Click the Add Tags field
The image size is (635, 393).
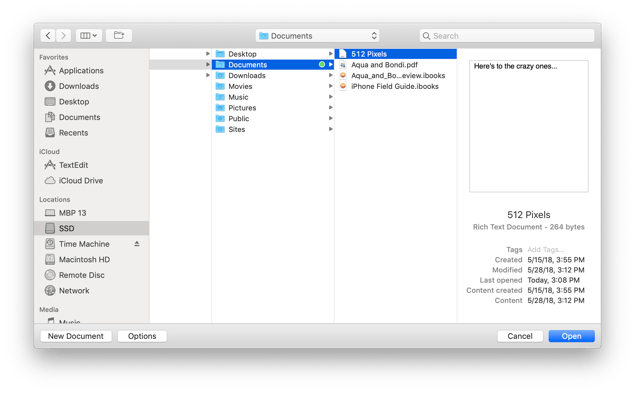[546, 250]
